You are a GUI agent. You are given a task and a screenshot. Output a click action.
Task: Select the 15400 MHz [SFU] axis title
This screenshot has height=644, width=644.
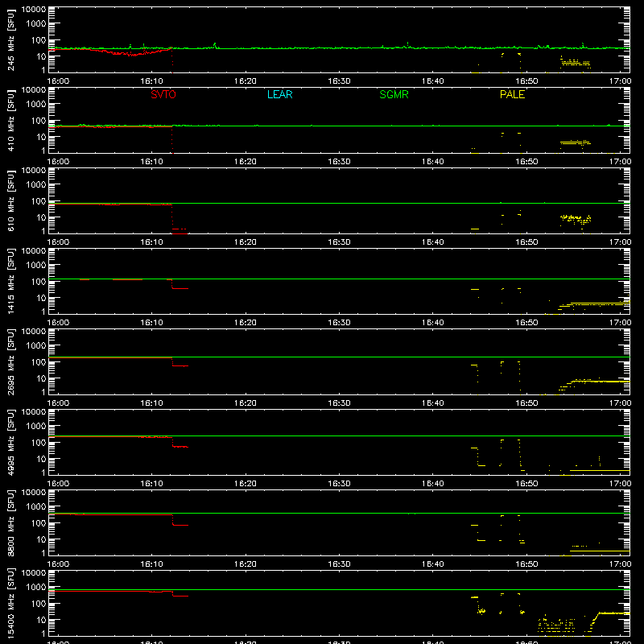coord(11,603)
